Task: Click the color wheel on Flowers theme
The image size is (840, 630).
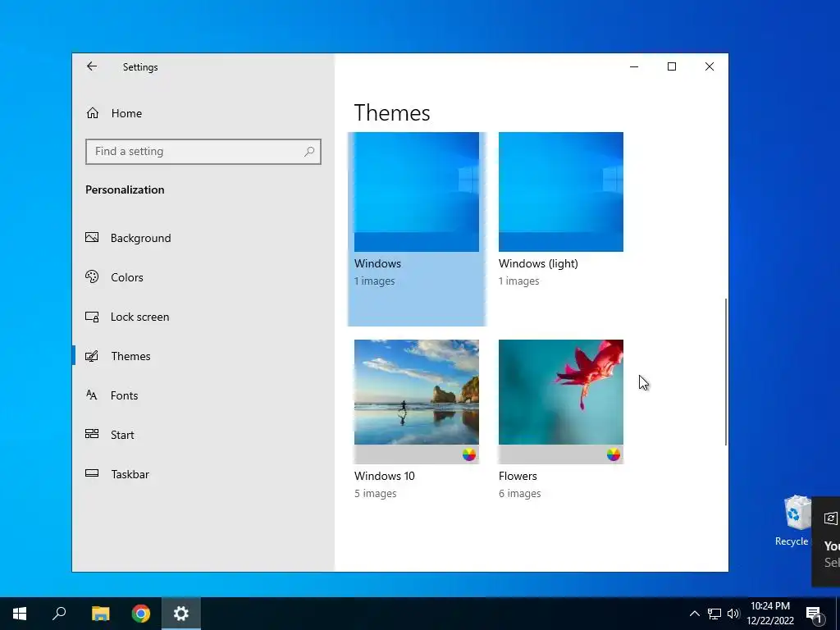Action: (614, 454)
